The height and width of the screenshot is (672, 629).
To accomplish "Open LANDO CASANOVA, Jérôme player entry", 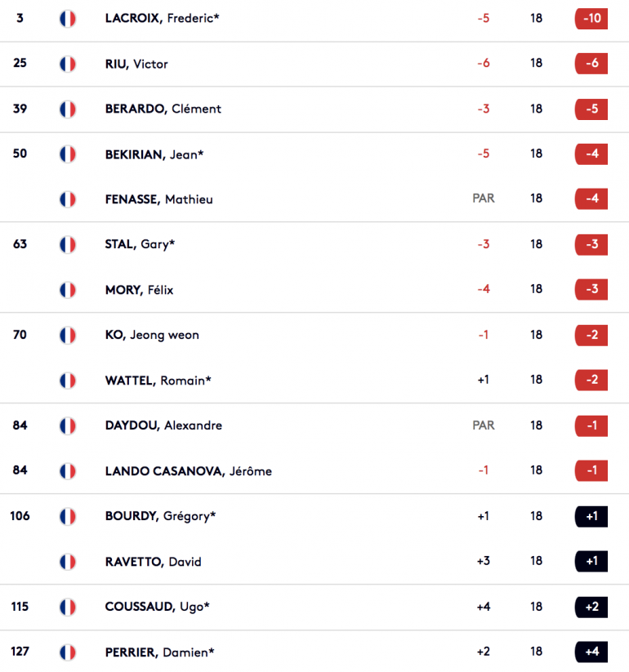I will pos(189,471).
